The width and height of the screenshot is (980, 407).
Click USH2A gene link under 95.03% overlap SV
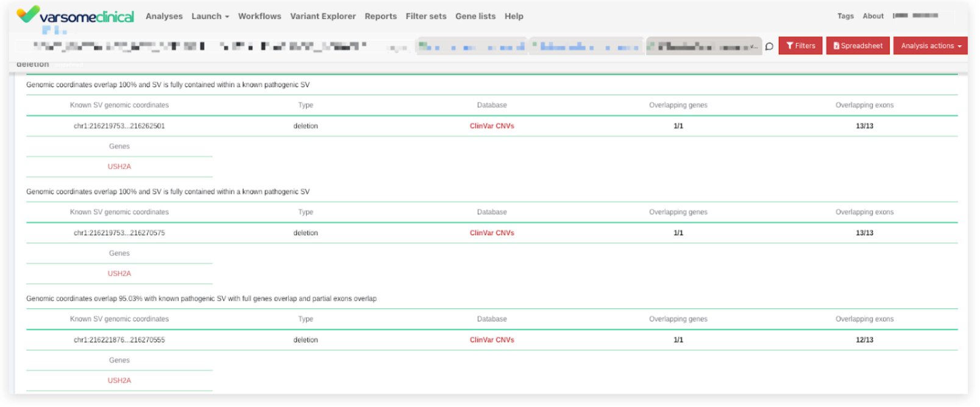coord(119,380)
